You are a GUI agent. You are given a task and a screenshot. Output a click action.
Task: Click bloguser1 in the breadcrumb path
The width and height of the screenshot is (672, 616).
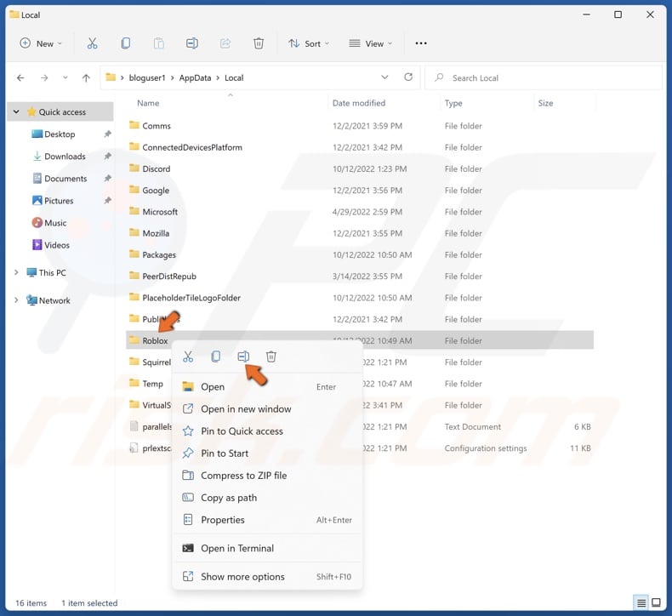pyautogui.click(x=147, y=77)
